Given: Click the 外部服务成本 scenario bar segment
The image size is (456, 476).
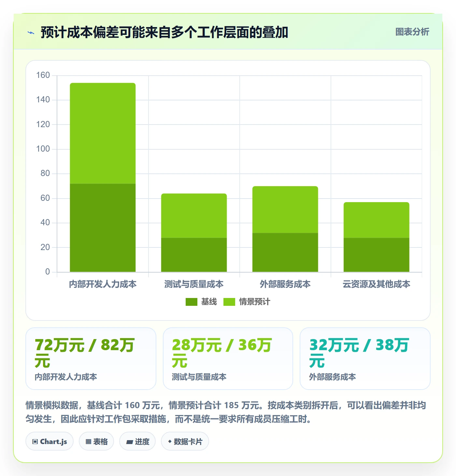Looking at the screenshot, I should tap(285, 210).
